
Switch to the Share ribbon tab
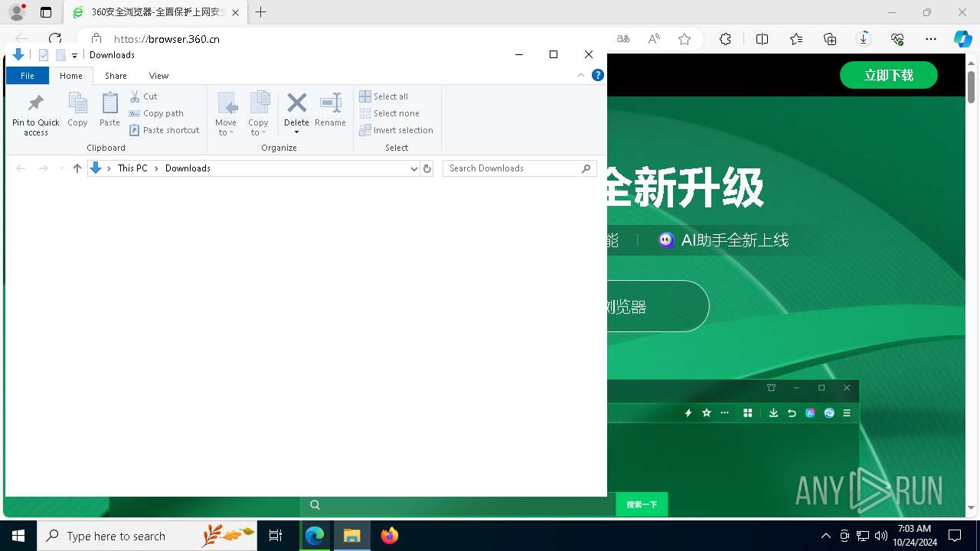(x=116, y=76)
